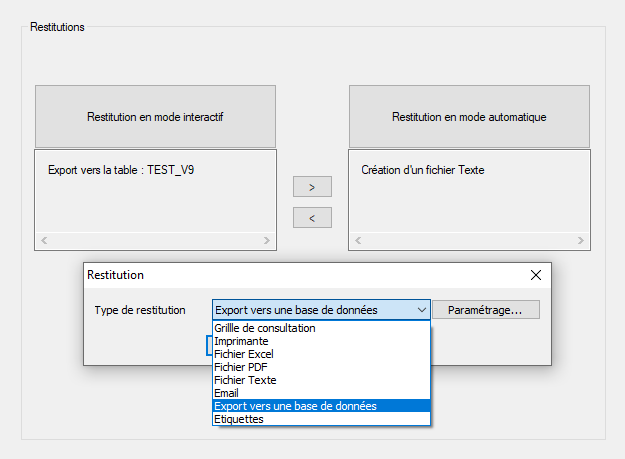Click Restitution en mode automatique header
This screenshot has height=459, width=625.
[x=469, y=117]
